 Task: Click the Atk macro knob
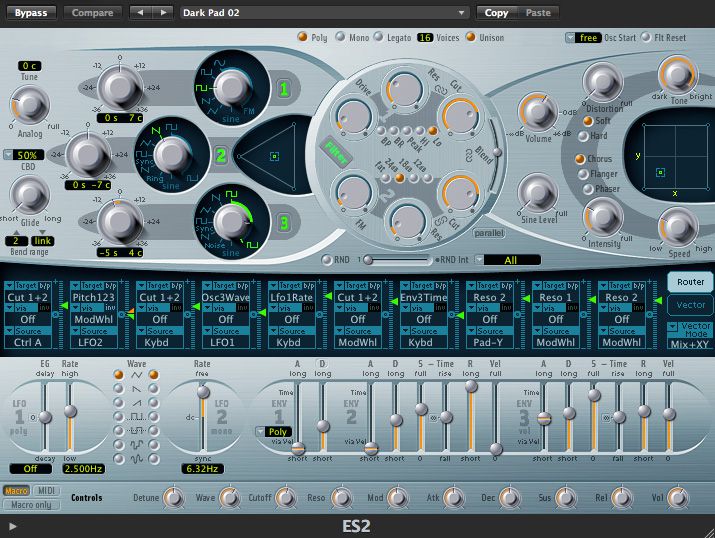click(x=454, y=497)
